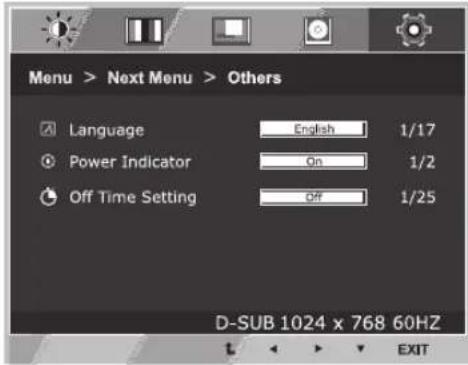
Task: Click the D-SUB 1024 x 768 60HZ status text
Action: [328, 323]
